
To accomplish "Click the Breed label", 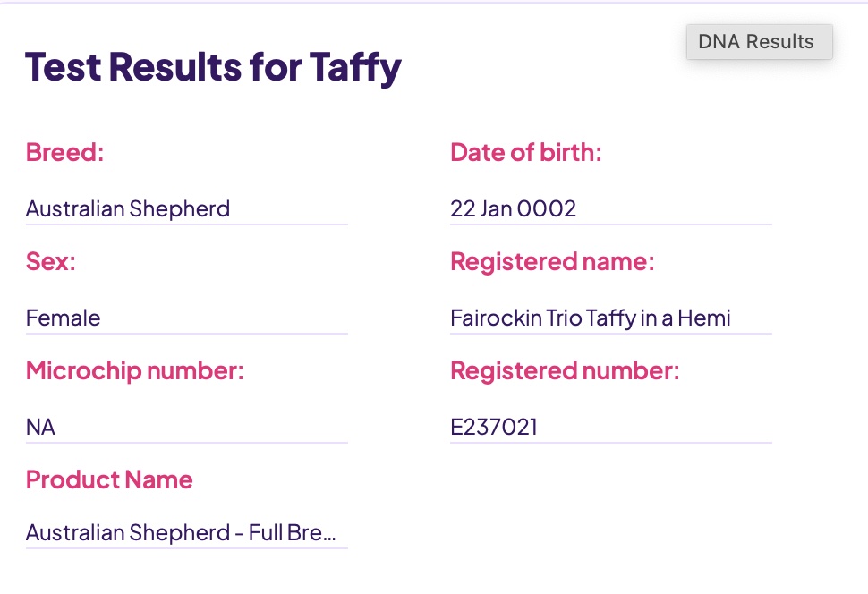I will (64, 152).
